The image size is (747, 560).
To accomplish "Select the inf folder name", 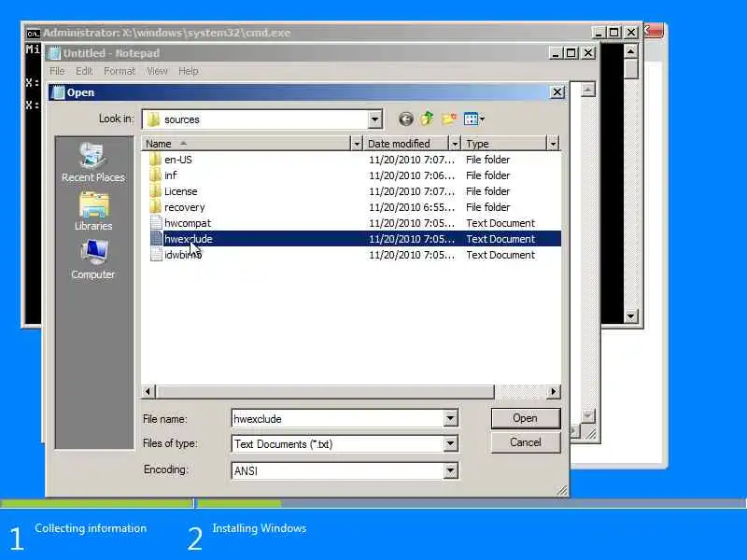I will [x=171, y=175].
